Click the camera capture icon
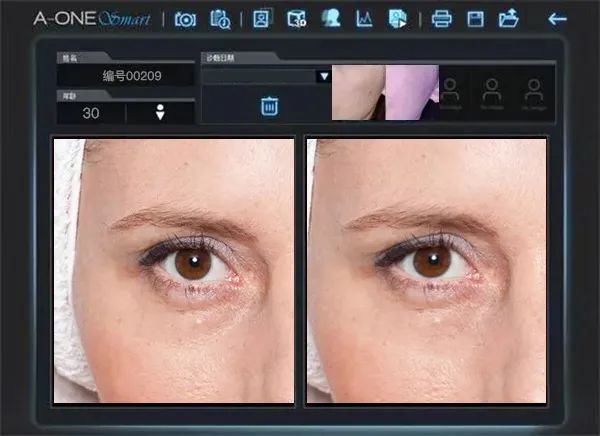This screenshot has height=436, width=600. coord(185,18)
